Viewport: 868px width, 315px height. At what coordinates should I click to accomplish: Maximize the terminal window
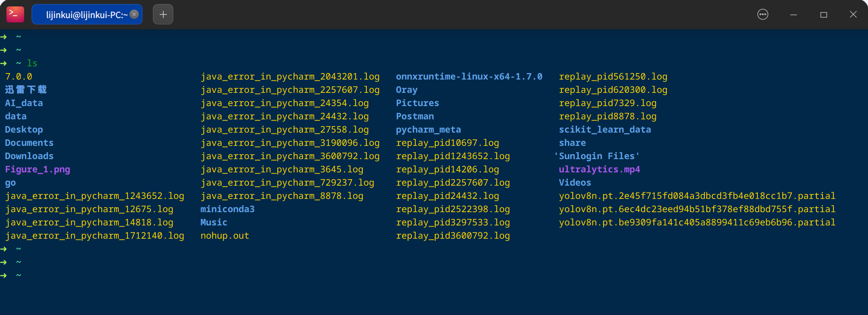pyautogui.click(x=823, y=14)
